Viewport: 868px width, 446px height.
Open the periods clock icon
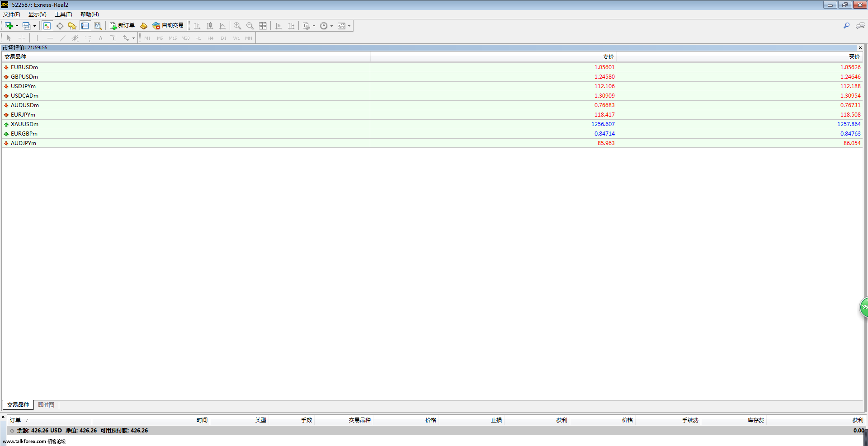324,26
